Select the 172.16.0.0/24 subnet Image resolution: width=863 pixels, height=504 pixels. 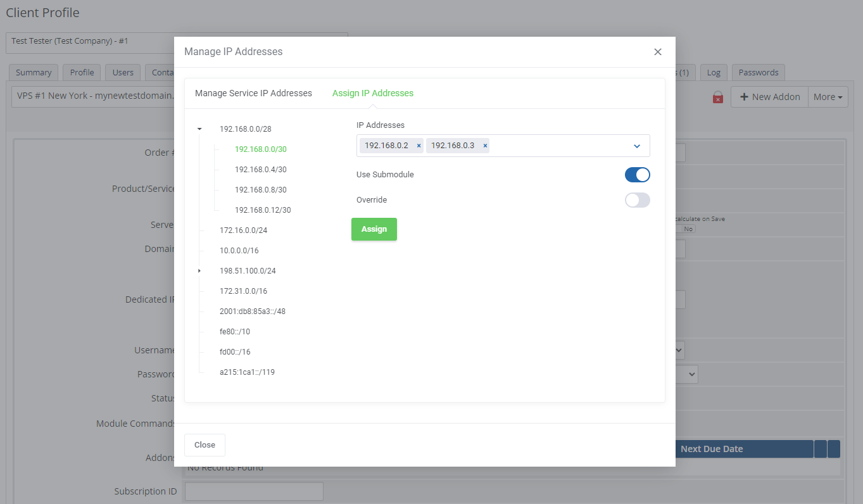pyautogui.click(x=242, y=230)
